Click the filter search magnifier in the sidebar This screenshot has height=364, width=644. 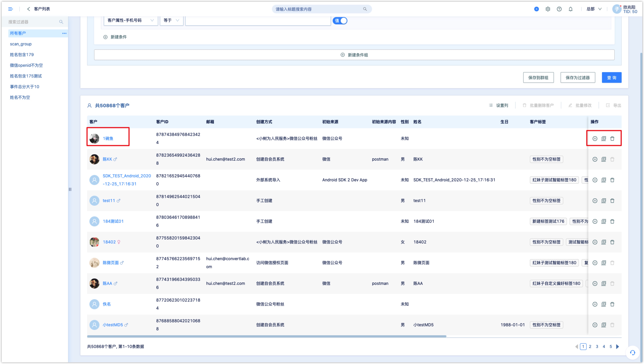coord(61,22)
